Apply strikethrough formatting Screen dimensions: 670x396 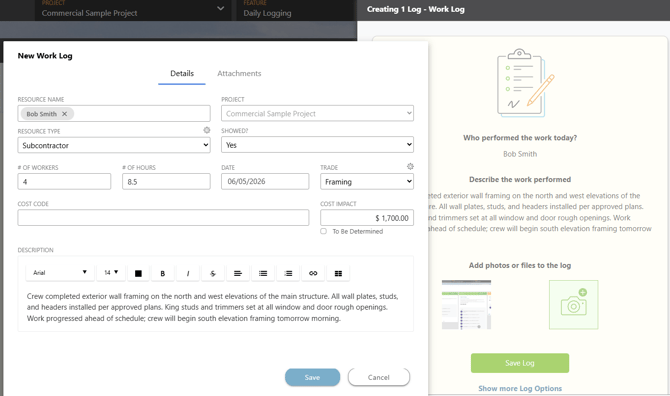213,273
